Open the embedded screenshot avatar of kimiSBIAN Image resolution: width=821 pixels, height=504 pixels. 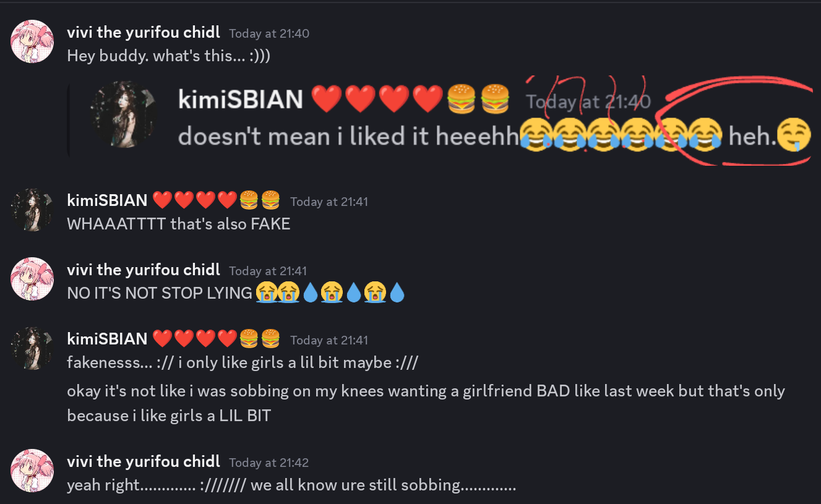tap(122, 115)
